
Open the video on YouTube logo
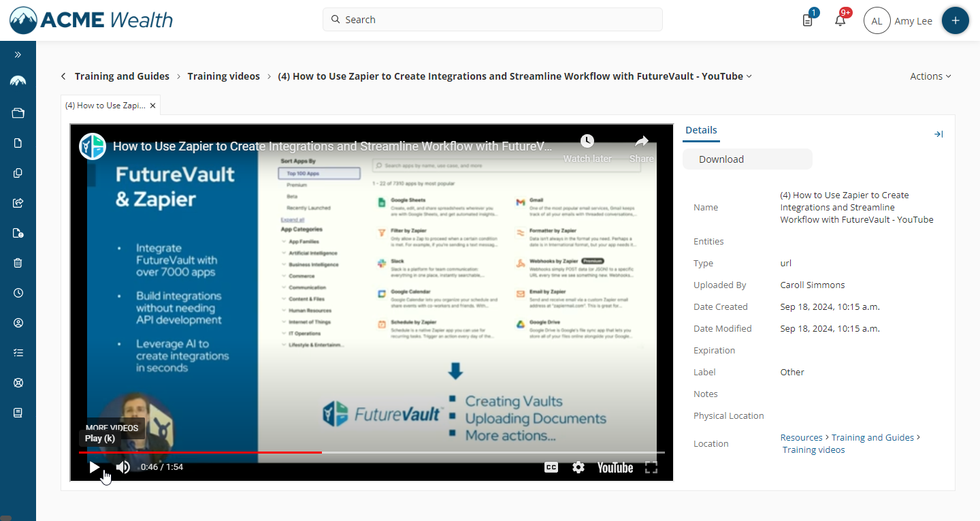pos(615,467)
